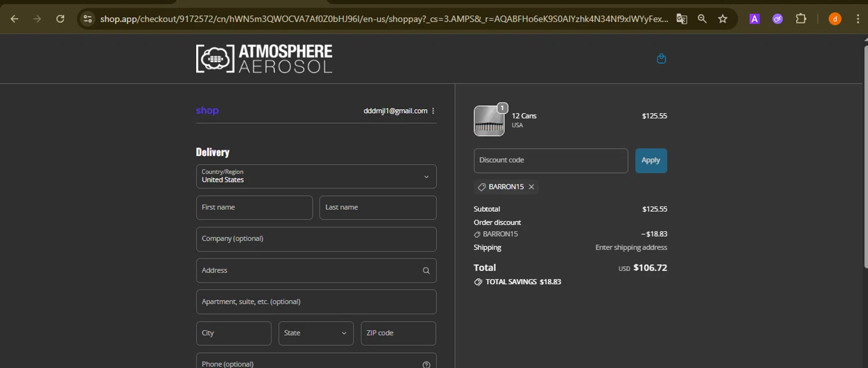Click the total amount $106.72
This screenshot has width=868, height=368.
tap(650, 268)
